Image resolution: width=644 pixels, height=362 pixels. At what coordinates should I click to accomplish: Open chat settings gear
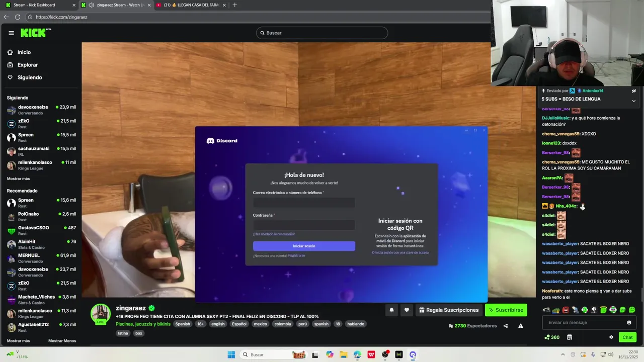(611, 337)
